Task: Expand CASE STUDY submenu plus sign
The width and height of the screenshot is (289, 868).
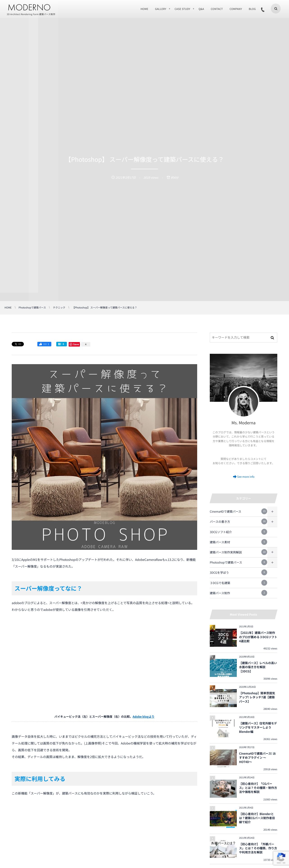Action: tap(193, 9)
